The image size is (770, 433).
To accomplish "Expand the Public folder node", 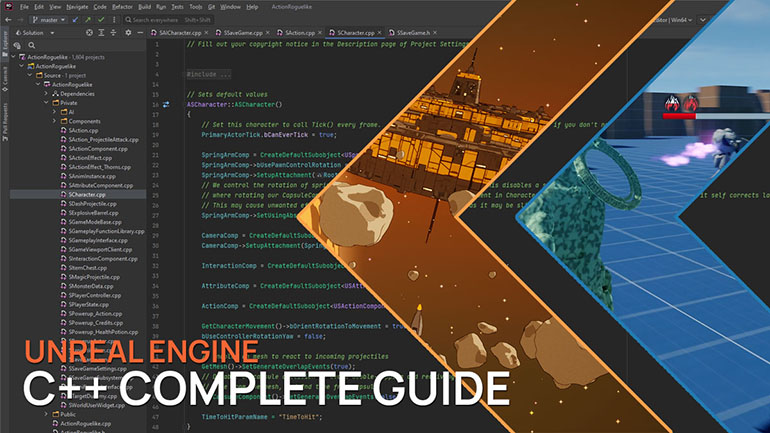I will [45, 413].
